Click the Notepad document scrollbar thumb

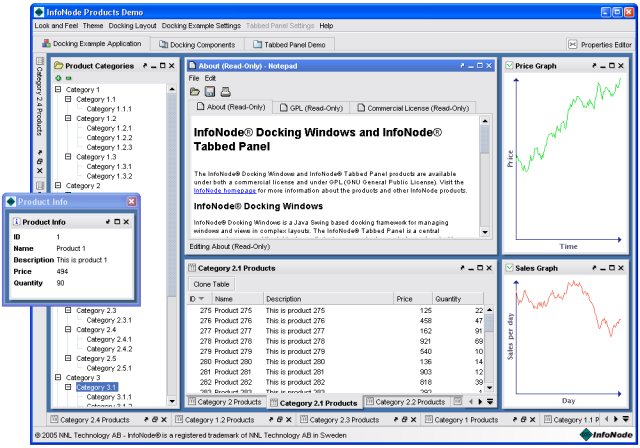(485, 140)
